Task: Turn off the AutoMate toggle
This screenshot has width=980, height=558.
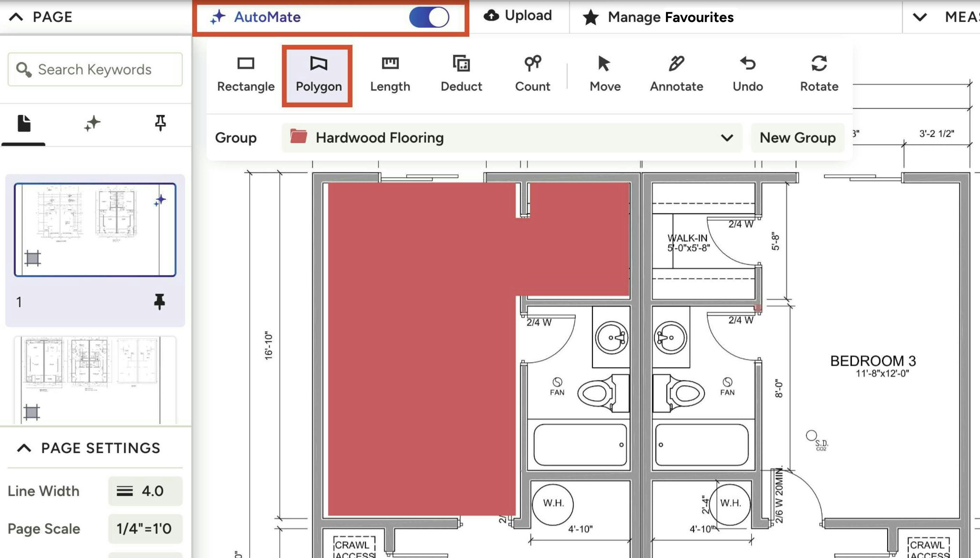Action: coord(429,17)
